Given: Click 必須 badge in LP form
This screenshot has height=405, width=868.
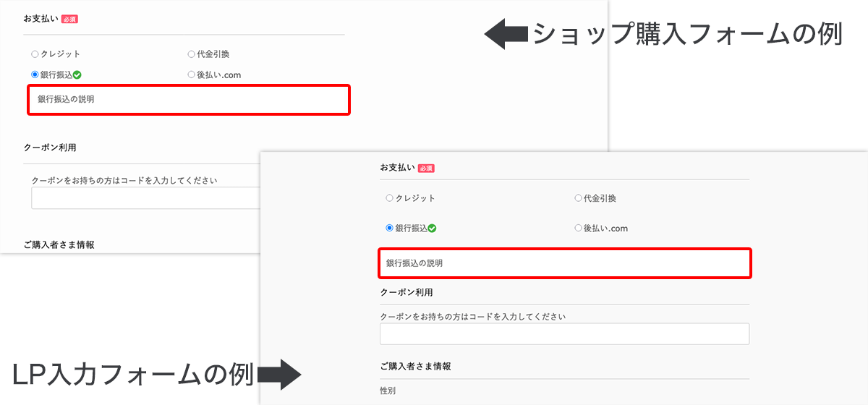Looking at the screenshot, I should [x=426, y=168].
